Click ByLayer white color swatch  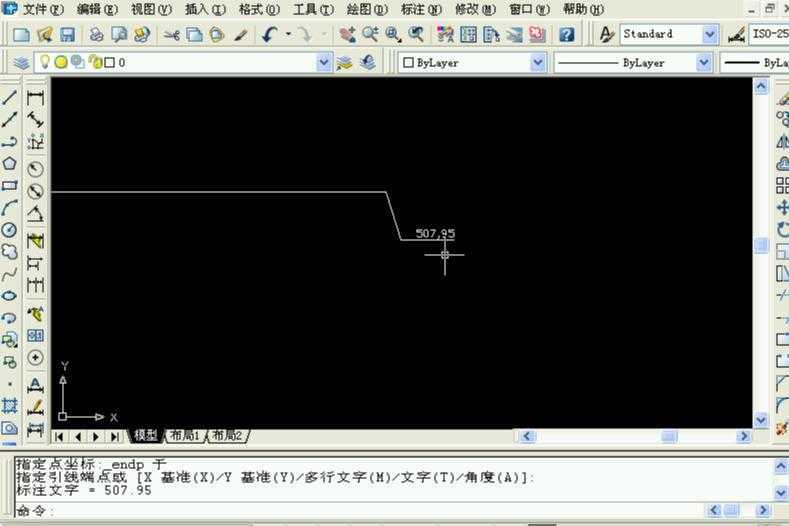408,62
